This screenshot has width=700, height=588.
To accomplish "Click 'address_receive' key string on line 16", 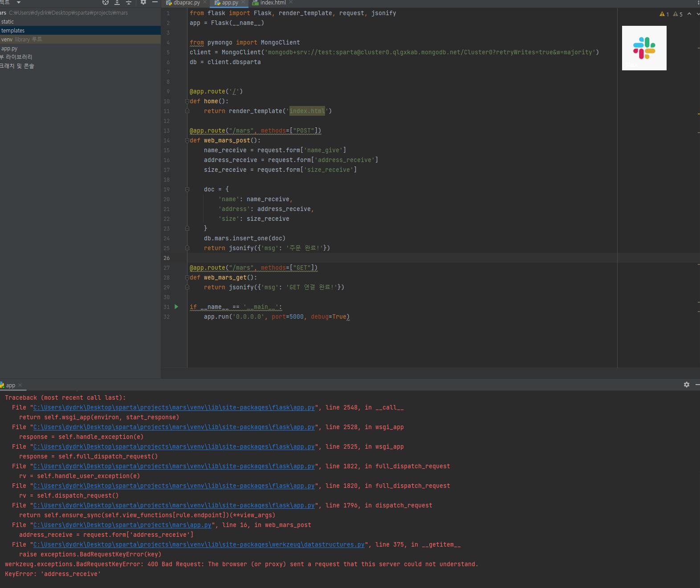I will coord(345,160).
